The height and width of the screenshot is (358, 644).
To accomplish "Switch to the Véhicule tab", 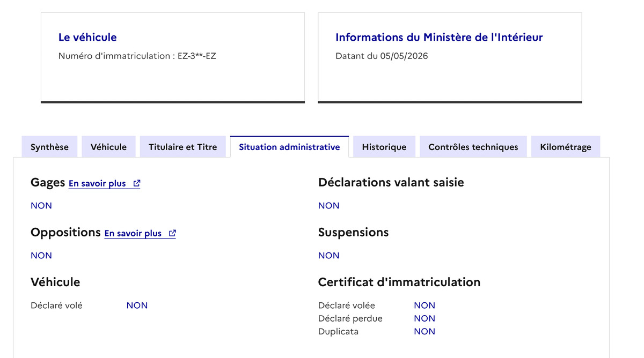I will [108, 147].
